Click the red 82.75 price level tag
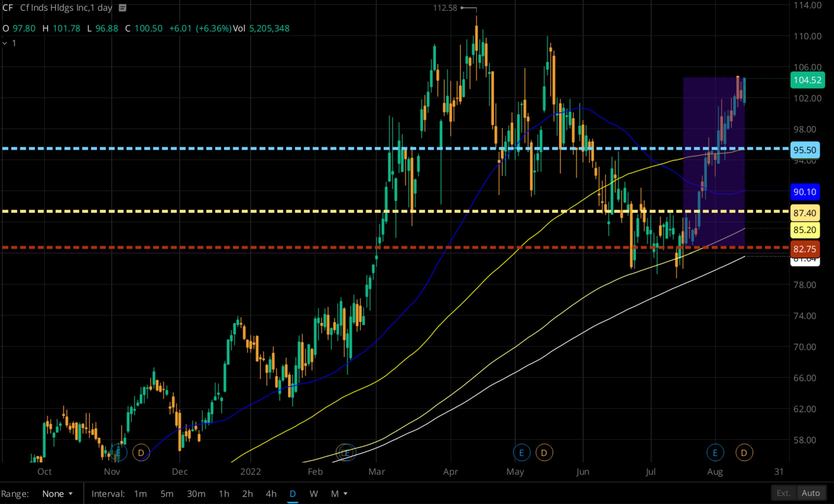This screenshot has width=834, height=504. [805, 249]
